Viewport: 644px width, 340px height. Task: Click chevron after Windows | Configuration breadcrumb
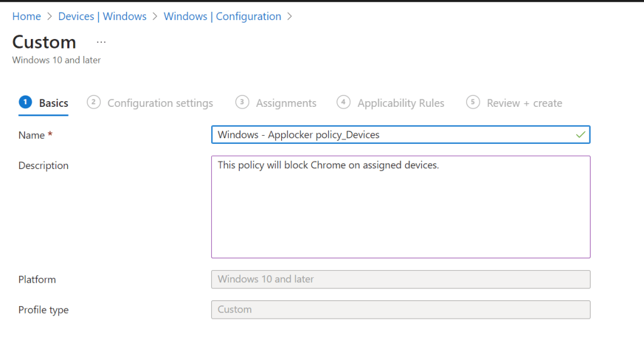click(290, 17)
